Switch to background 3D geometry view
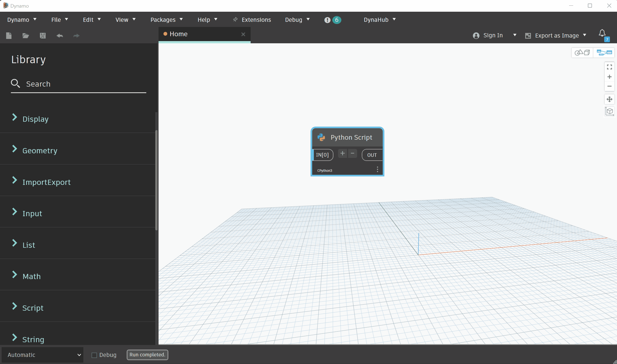 coord(582,52)
